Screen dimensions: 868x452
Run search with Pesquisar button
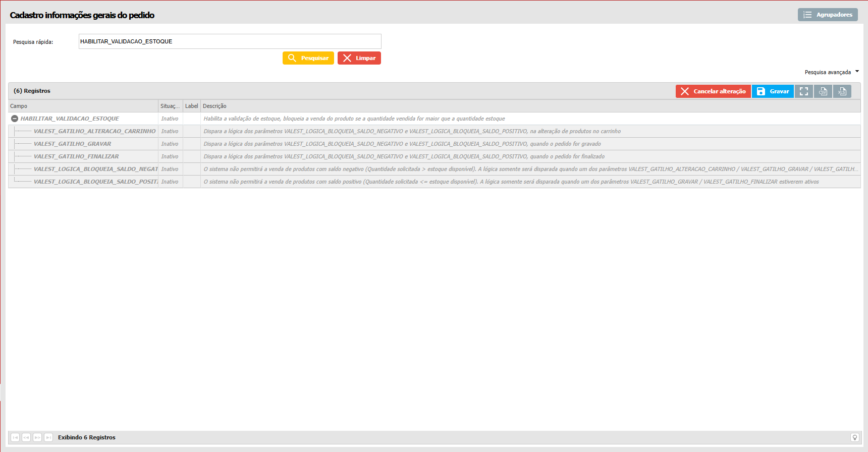click(308, 58)
